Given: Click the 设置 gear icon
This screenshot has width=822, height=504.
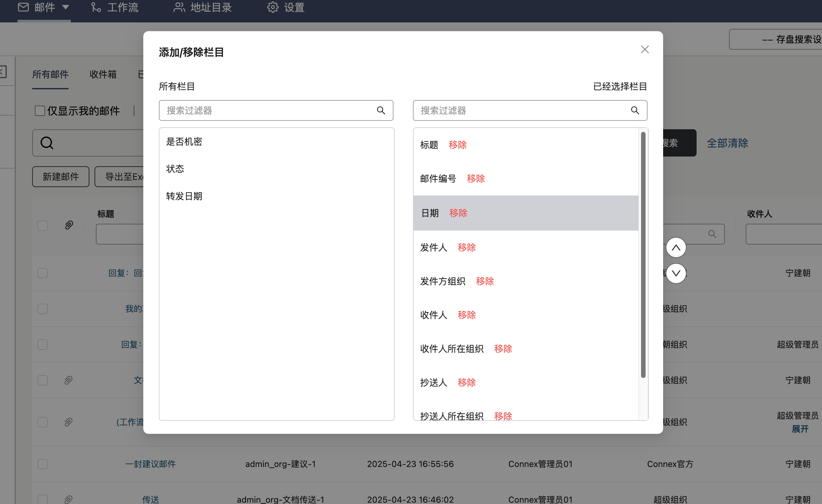Looking at the screenshot, I should pos(273,7).
